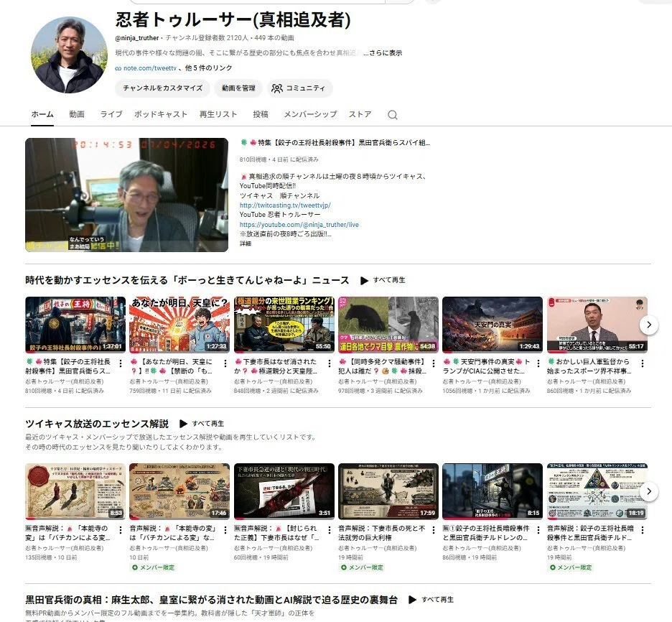672x622 pixels.
Task: Open the 3:51 下妻市長急逝 thumbnail
Action: point(284,491)
